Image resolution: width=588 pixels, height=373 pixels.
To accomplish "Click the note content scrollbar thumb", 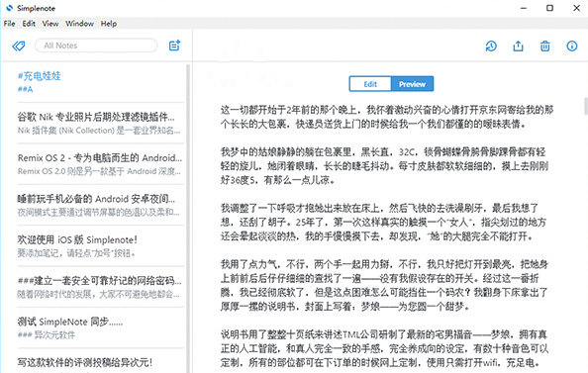I will pyautogui.click(x=586, y=106).
